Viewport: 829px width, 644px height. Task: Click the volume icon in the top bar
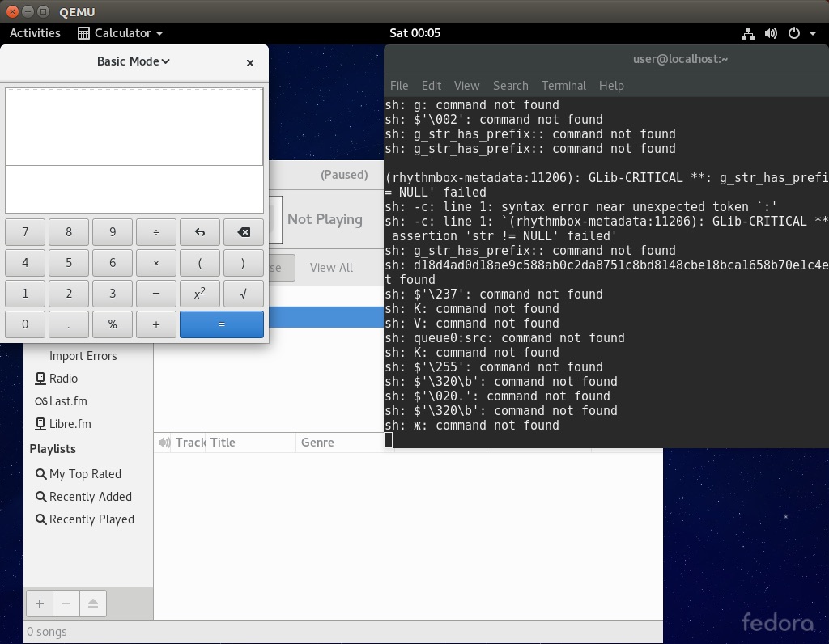[x=771, y=33]
